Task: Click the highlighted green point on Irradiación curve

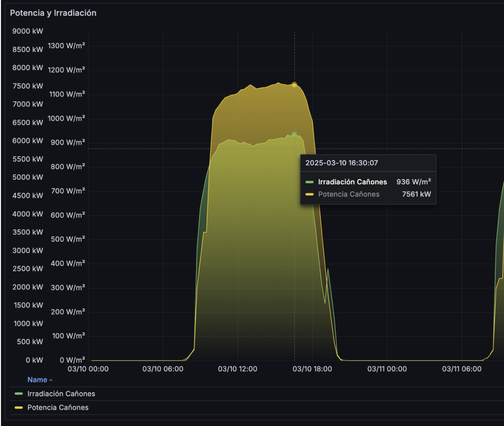Action: point(294,135)
